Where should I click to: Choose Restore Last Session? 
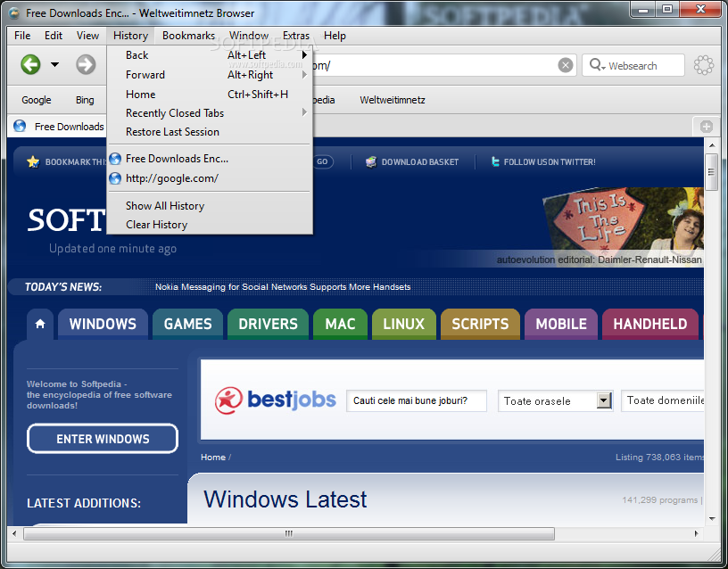click(210, 132)
